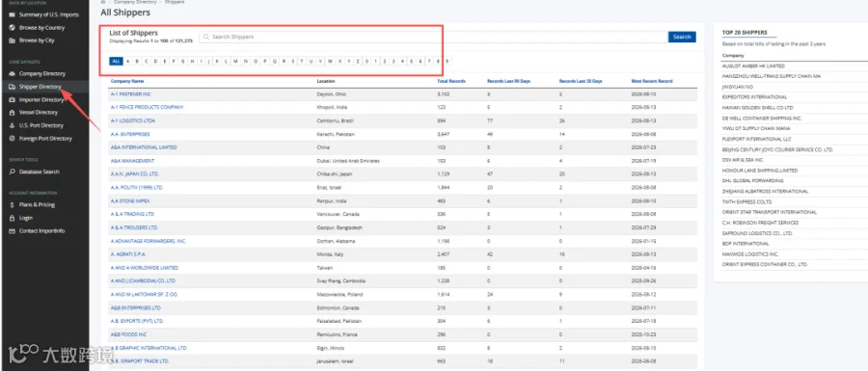Image resolution: width=868 pixels, height=371 pixels.
Task: Sort by Records Last 90 Days header
Action: click(x=508, y=81)
